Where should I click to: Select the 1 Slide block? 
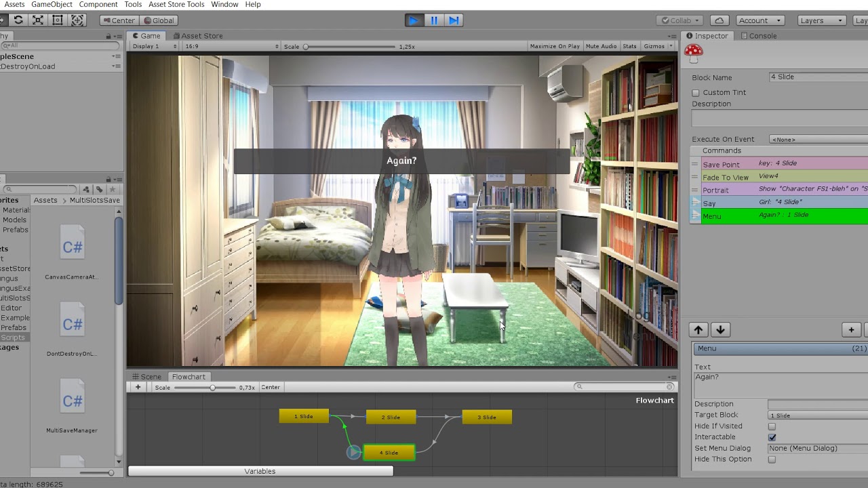pos(304,416)
